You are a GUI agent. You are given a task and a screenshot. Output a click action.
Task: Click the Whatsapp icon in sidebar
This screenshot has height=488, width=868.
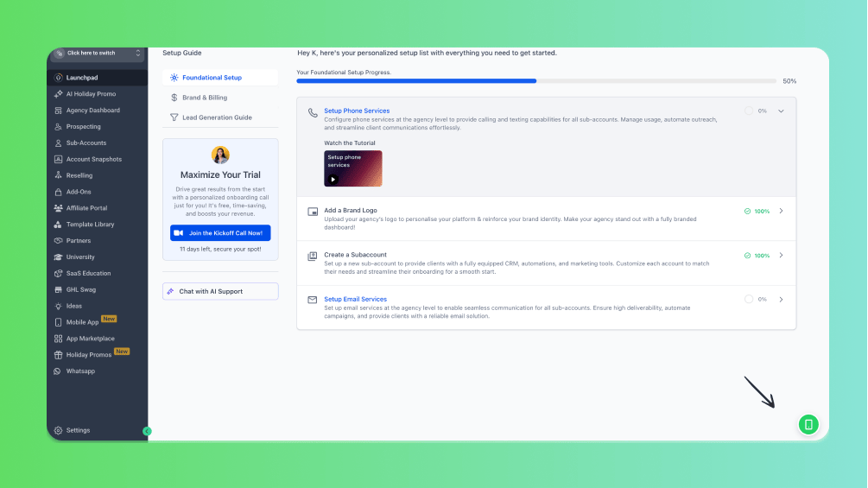pyautogui.click(x=59, y=371)
